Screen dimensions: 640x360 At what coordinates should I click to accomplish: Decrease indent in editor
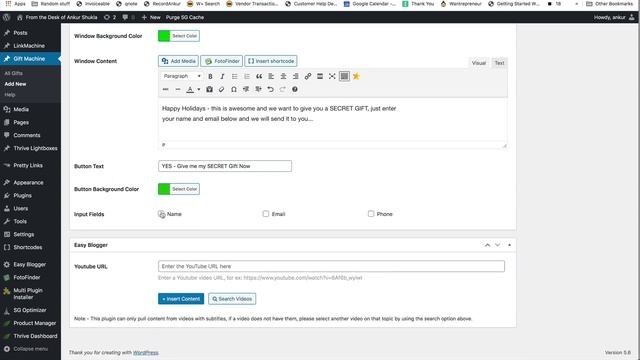246,89
